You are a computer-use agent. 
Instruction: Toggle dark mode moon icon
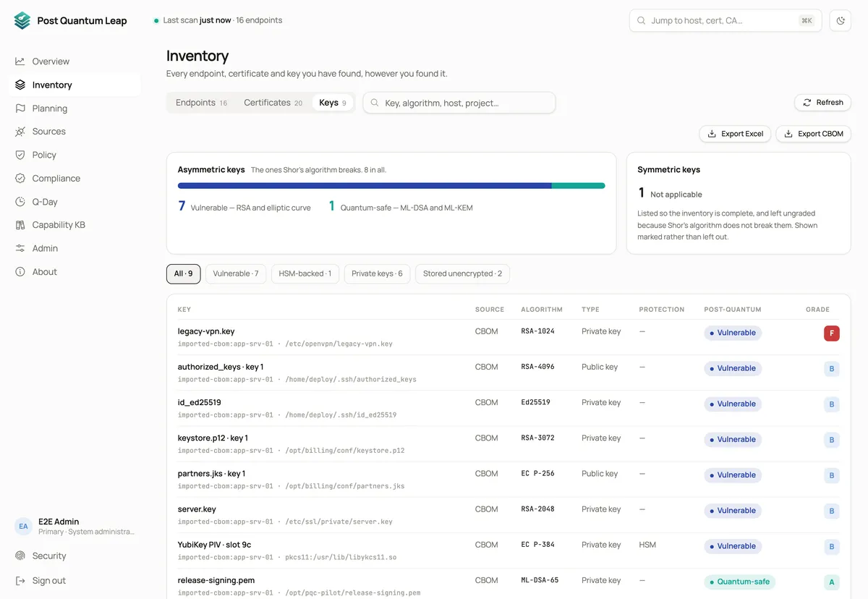click(x=841, y=21)
